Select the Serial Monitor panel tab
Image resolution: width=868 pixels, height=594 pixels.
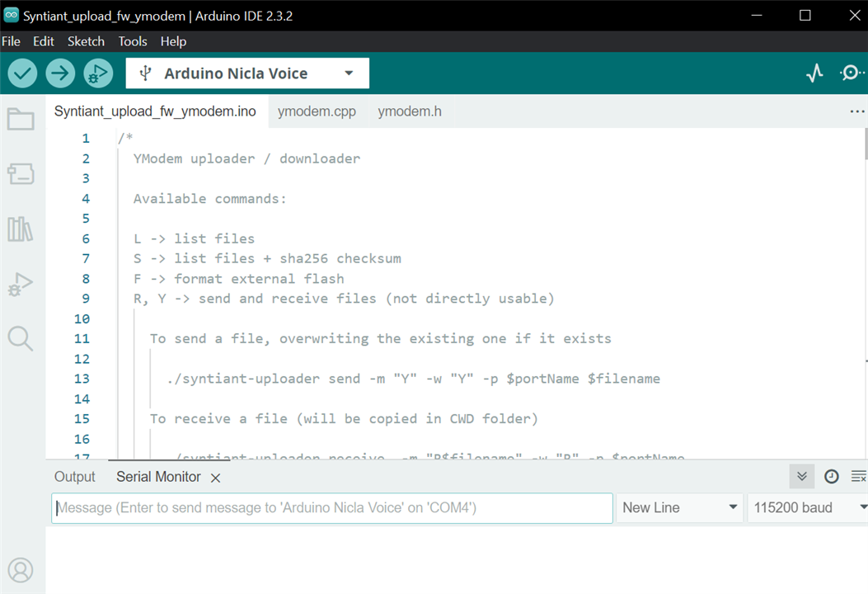(158, 477)
